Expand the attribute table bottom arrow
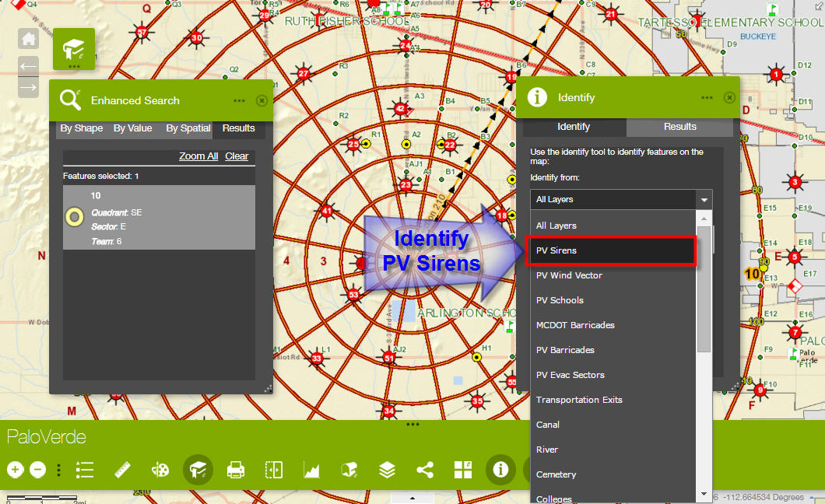This screenshot has height=504, width=825. 412,499
